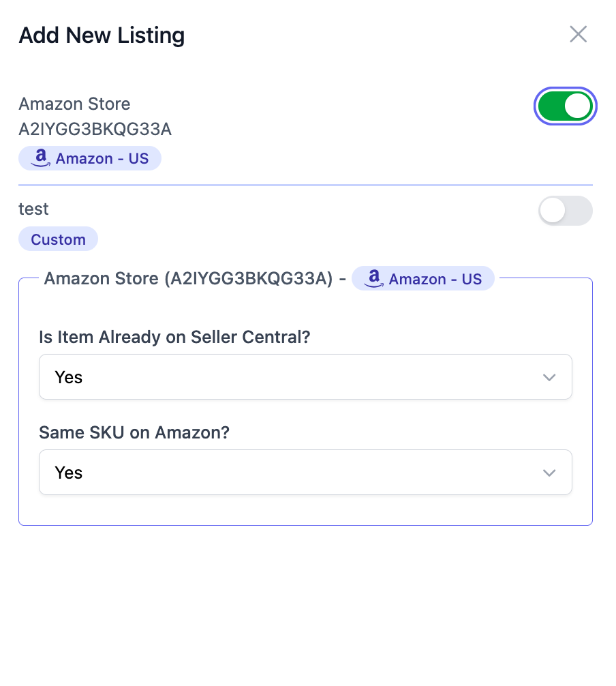Open the Is Item Already on Seller Central dropdown

click(305, 376)
